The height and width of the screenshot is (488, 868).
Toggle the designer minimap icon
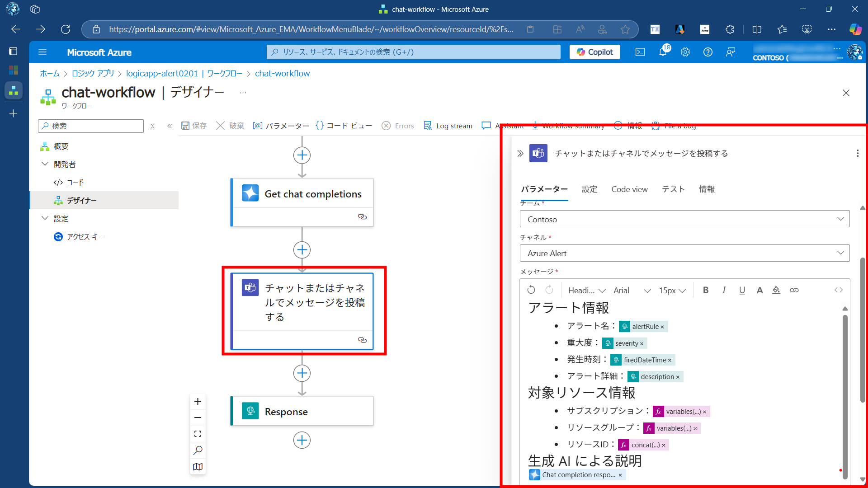tap(198, 467)
